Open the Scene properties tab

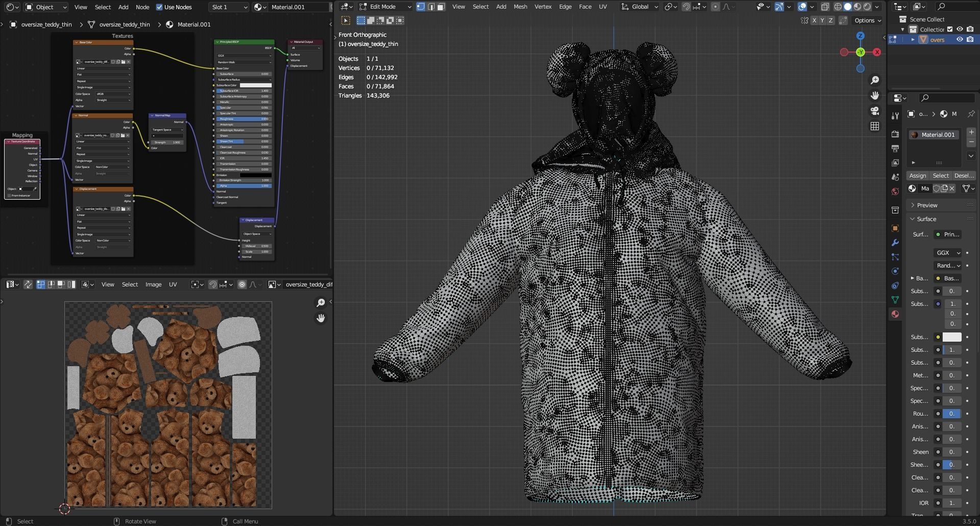click(x=895, y=177)
